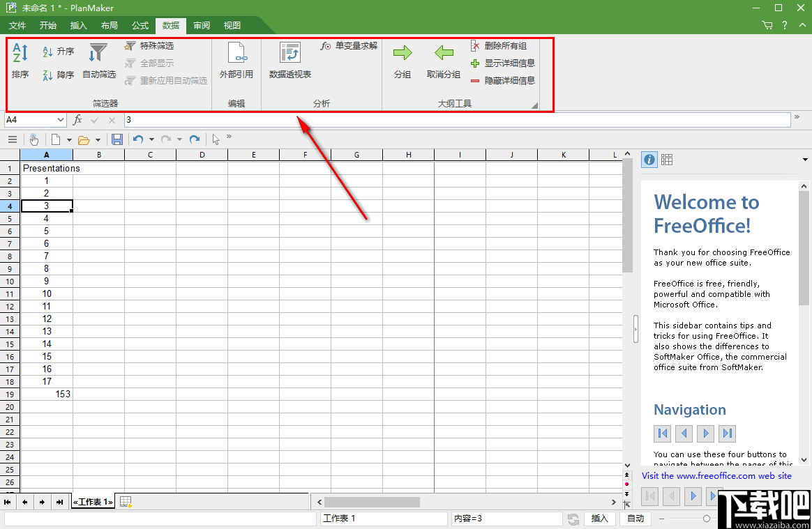Screen dimensions: 812x529
Task: Switch to the 审阅 ribbon tab
Action: click(201, 25)
